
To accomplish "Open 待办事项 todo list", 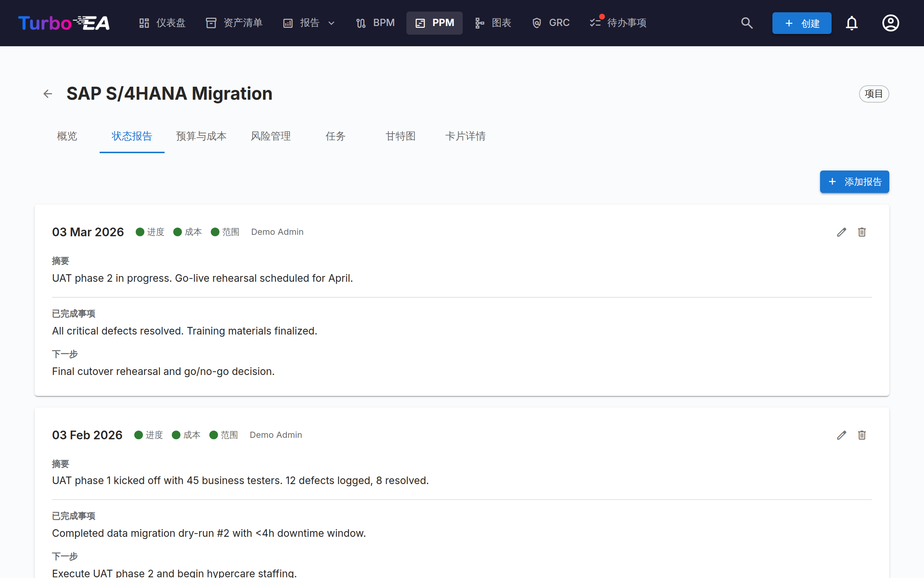I will click(x=618, y=23).
